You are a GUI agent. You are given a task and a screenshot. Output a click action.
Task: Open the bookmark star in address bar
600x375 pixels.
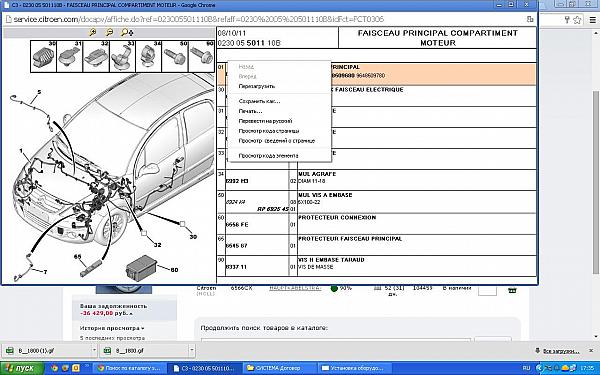577,20
